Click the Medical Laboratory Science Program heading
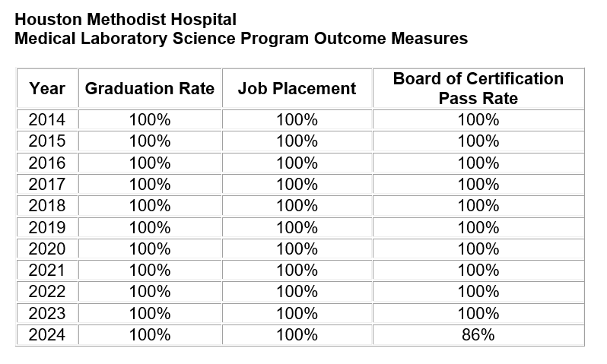 tap(241, 38)
